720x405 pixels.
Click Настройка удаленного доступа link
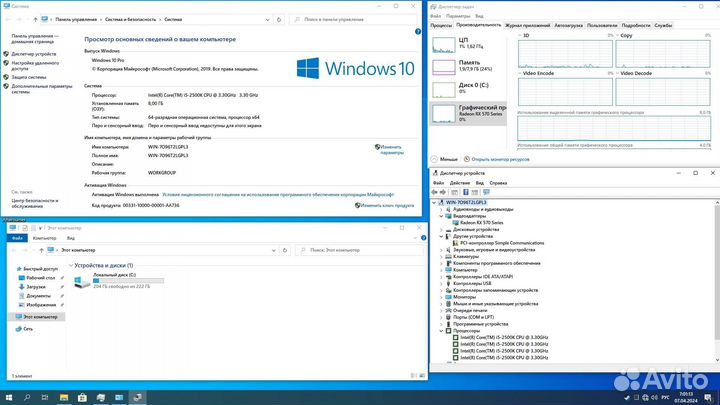[x=35, y=66]
